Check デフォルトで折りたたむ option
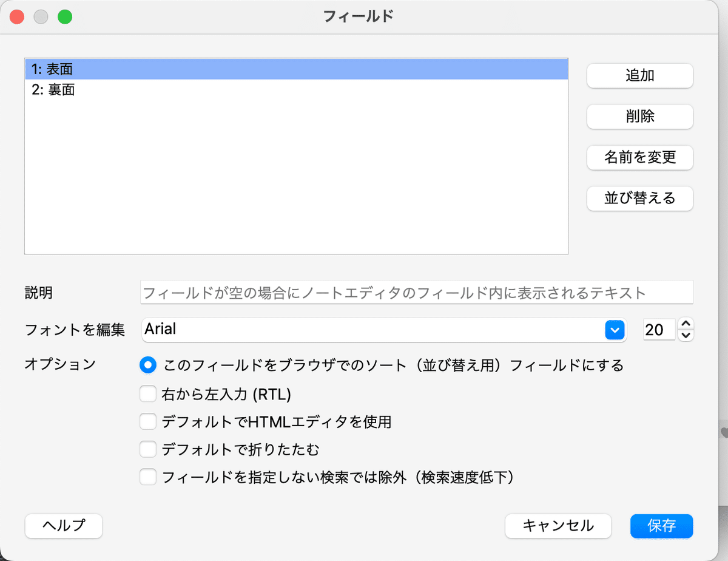 pos(147,449)
